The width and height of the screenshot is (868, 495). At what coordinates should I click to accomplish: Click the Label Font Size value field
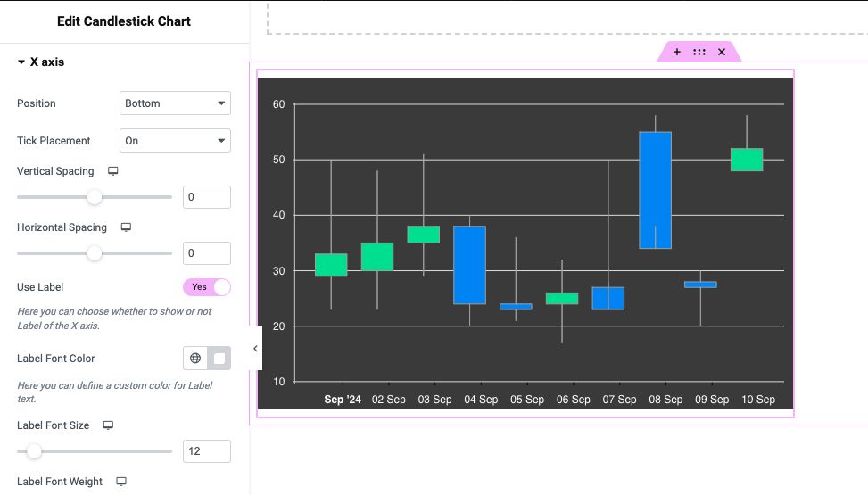coord(207,451)
